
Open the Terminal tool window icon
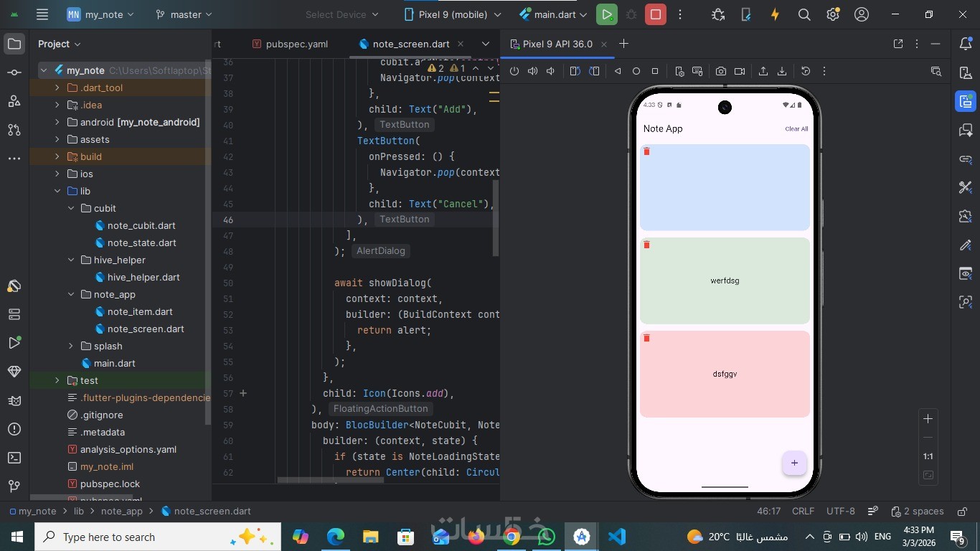coord(14,457)
